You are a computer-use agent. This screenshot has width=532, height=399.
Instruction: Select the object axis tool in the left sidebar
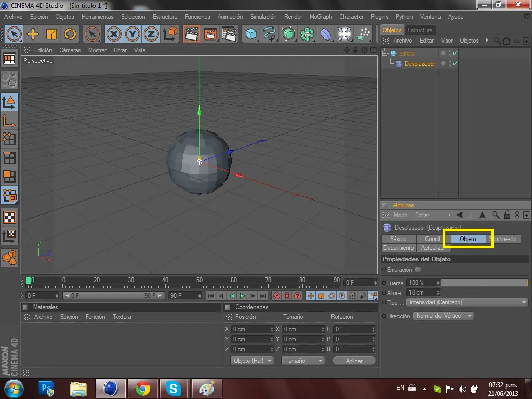pos(9,121)
